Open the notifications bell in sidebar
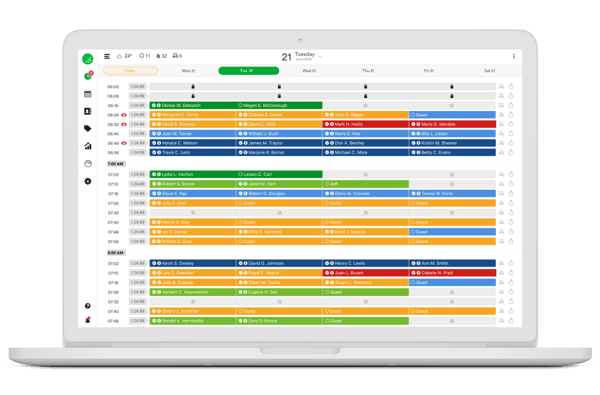This screenshot has height=395, width=600. click(x=88, y=320)
